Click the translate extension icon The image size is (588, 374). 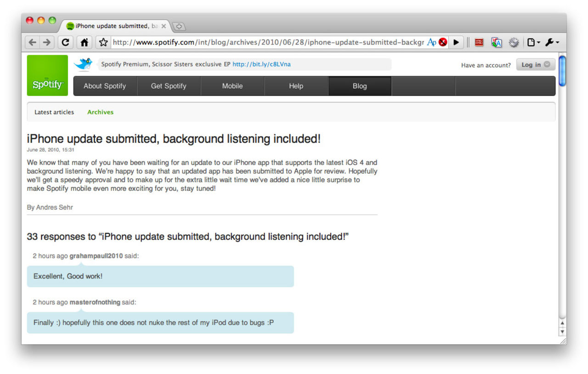click(496, 42)
